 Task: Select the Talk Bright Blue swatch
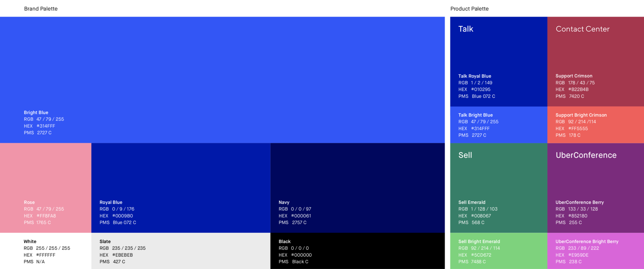499,125
